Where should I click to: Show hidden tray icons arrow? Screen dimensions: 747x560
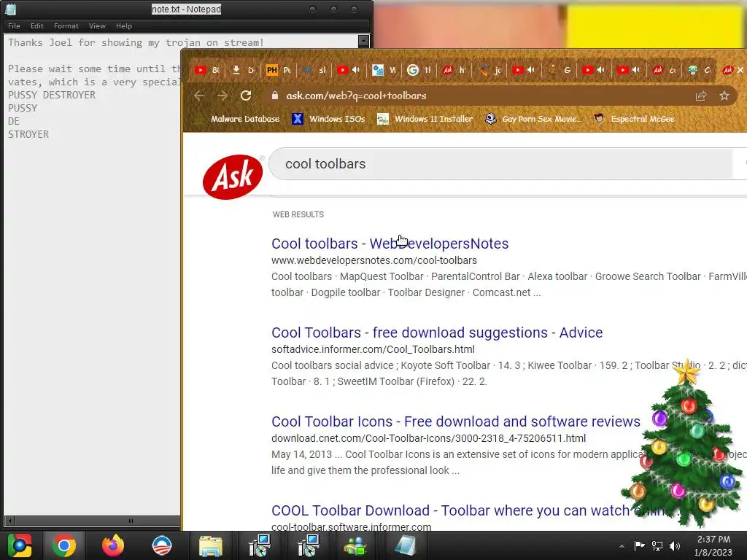(622, 546)
